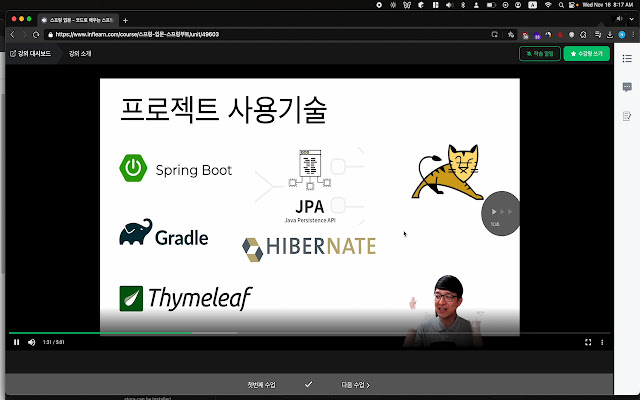
Task: Go to 다음 수업 next lesson
Action: (355, 385)
